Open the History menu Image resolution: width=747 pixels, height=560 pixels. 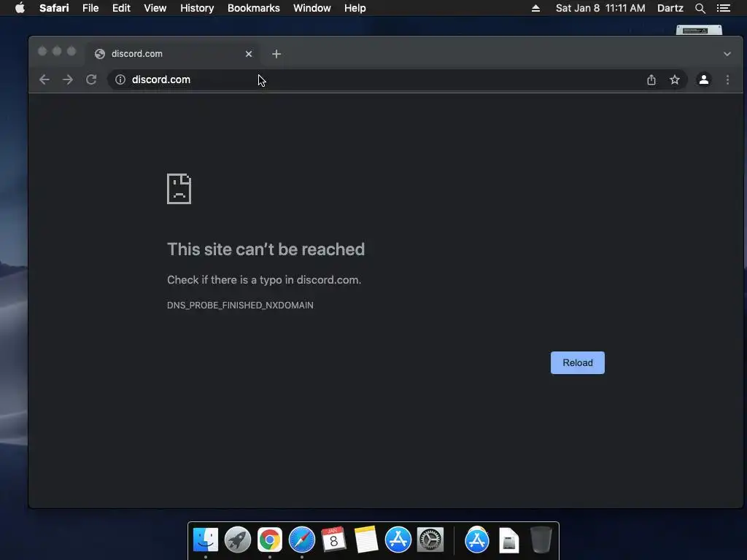click(197, 8)
